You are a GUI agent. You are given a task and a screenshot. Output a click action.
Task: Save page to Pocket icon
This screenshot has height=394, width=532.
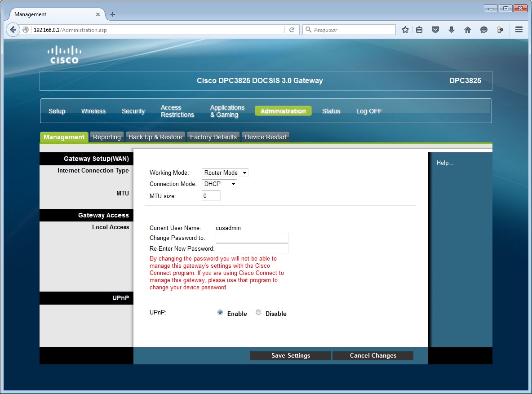[x=435, y=30]
